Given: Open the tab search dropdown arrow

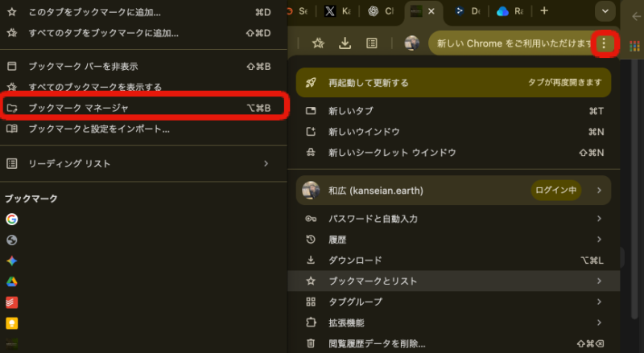Looking at the screenshot, I should coord(605,11).
